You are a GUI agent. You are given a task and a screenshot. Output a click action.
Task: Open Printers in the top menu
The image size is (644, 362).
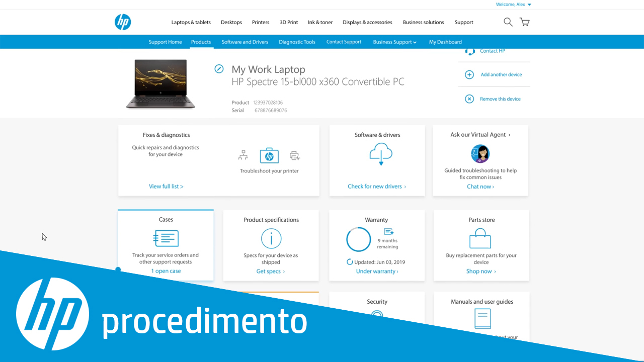[x=261, y=22]
